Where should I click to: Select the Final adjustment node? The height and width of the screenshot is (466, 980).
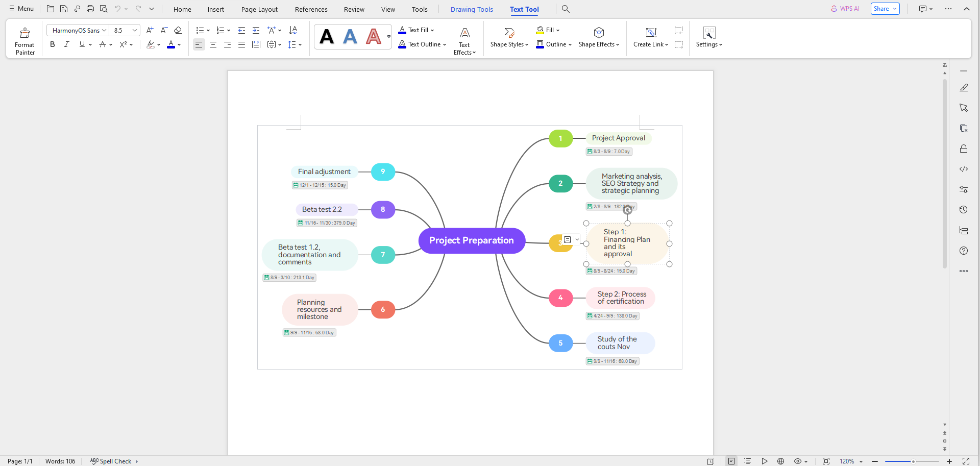[324, 172]
